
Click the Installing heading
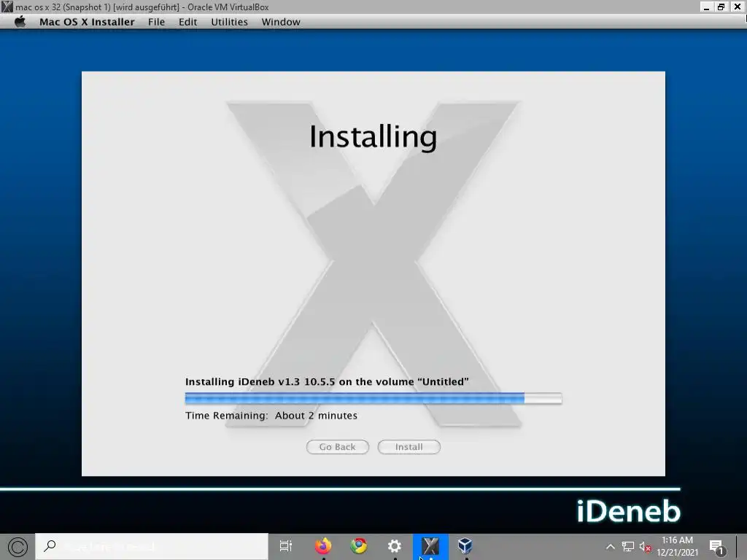(x=373, y=137)
